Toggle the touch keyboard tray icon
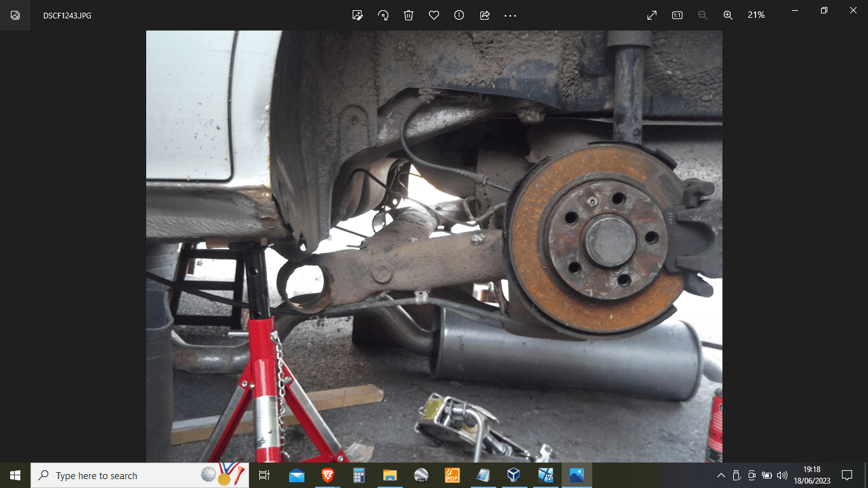Viewport: 868px width, 488px height. point(752,475)
